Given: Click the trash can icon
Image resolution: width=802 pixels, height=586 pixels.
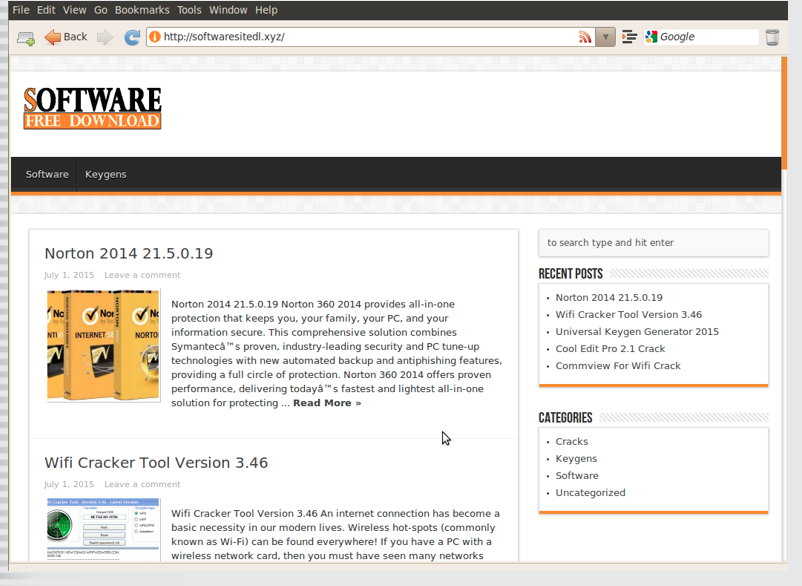Looking at the screenshot, I should point(772,37).
